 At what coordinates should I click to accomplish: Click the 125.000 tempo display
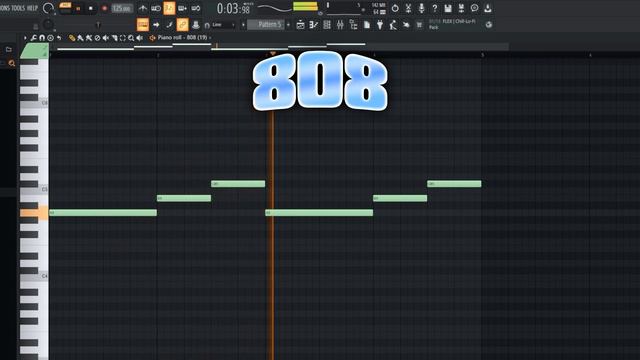[122, 8]
